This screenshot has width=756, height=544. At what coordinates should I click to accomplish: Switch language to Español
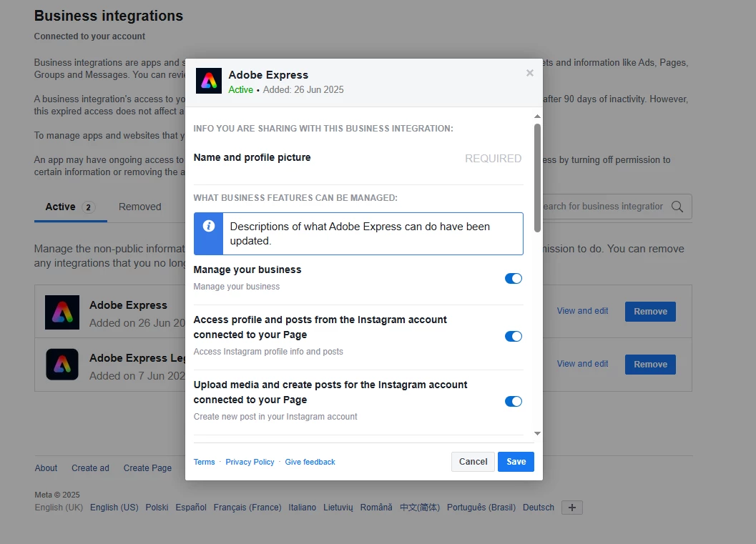[x=191, y=508]
